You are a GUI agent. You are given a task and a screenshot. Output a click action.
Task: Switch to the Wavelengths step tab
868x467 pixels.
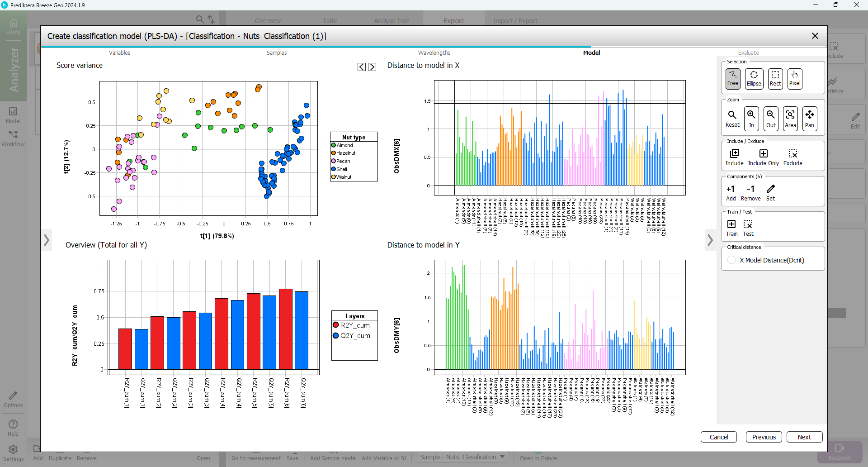point(434,53)
